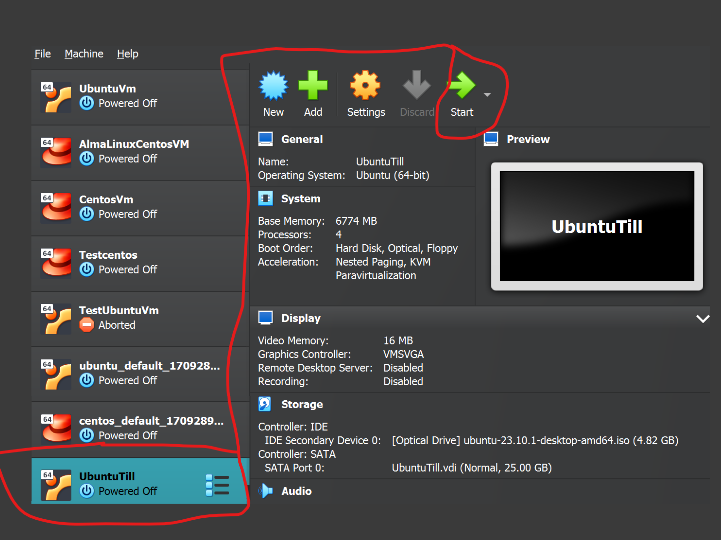
Task: Click the UbuntuTill.vdi SATA port entry
Action: (x=471, y=468)
